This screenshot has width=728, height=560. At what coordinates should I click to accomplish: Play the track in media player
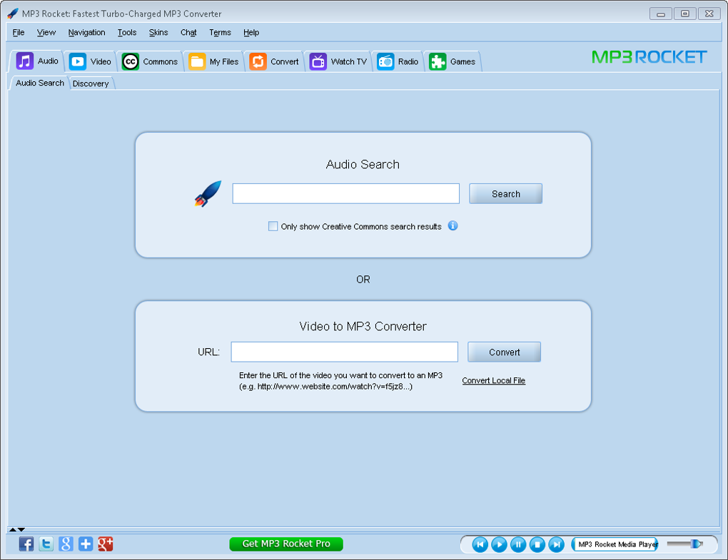[499, 544]
